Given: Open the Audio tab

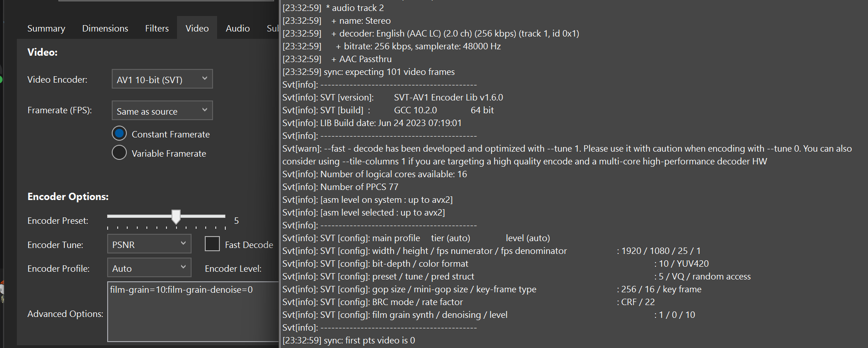Looking at the screenshot, I should (237, 28).
